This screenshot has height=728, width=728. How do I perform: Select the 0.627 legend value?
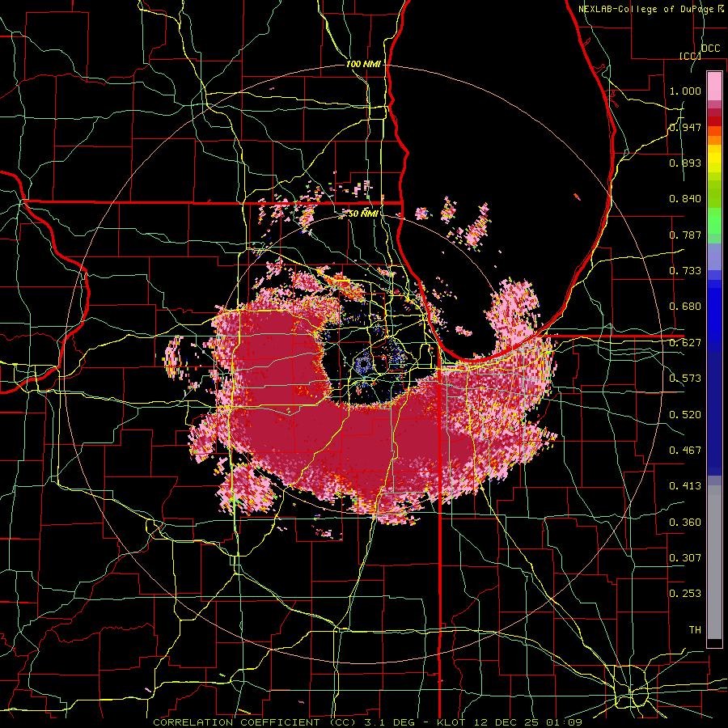coord(685,343)
